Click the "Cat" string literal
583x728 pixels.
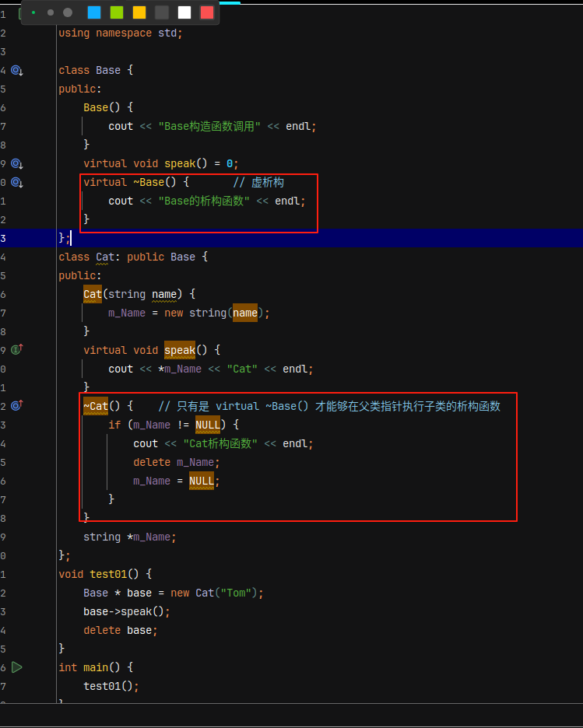click(x=242, y=369)
